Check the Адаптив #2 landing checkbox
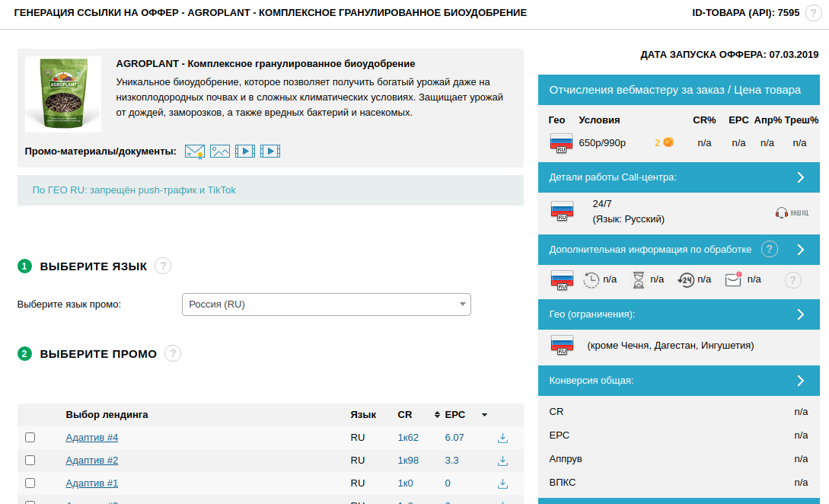 [x=30, y=460]
